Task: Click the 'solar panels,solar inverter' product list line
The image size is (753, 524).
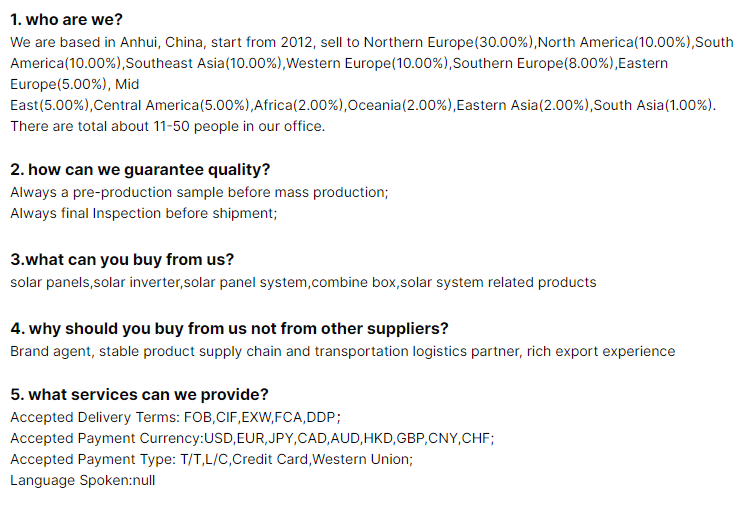Action: click(x=303, y=282)
